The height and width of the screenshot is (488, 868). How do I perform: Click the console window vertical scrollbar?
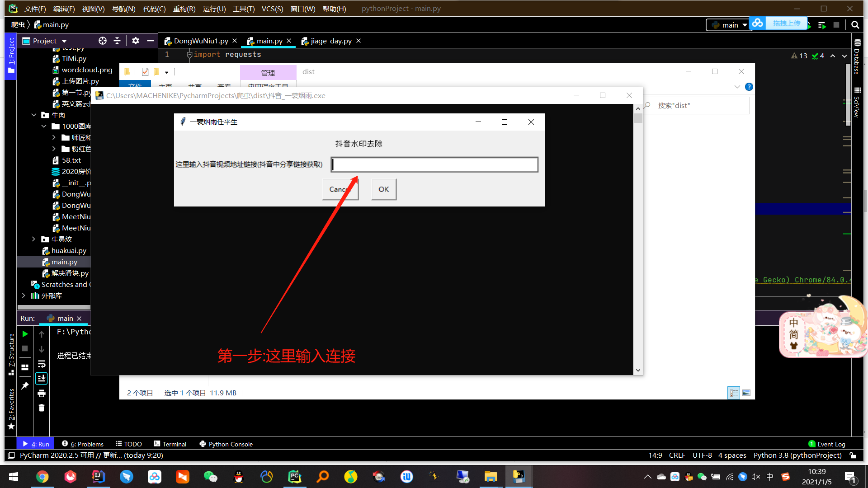tap(638, 239)
